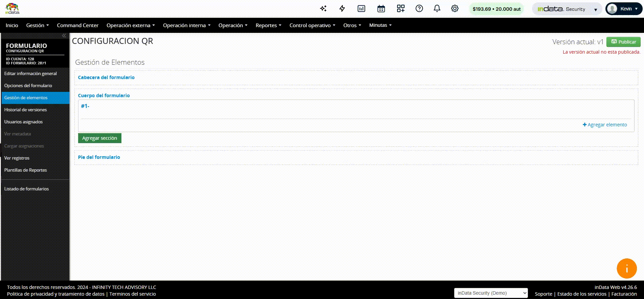Open the chart dashboard icon
This screenshot has height=299, width=644.
361,9
